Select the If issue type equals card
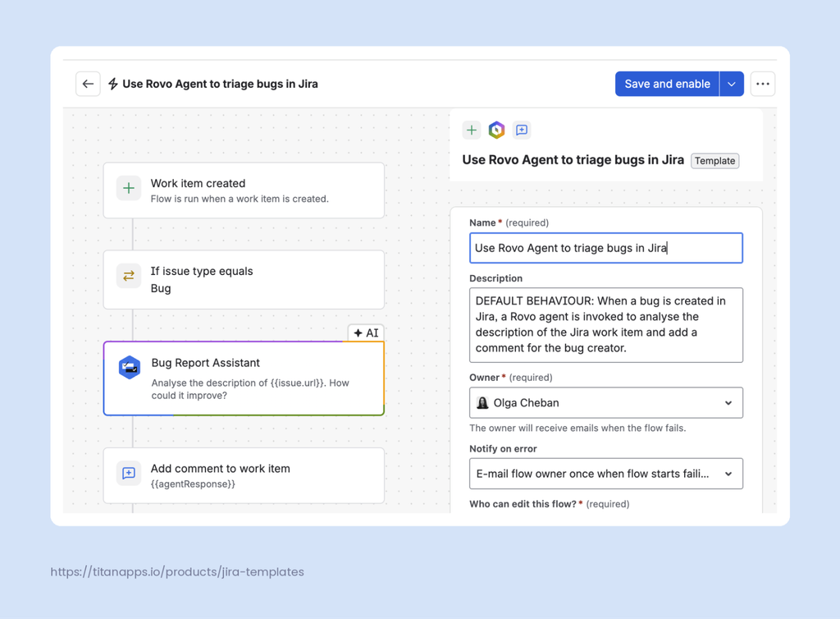 (244, 279)
